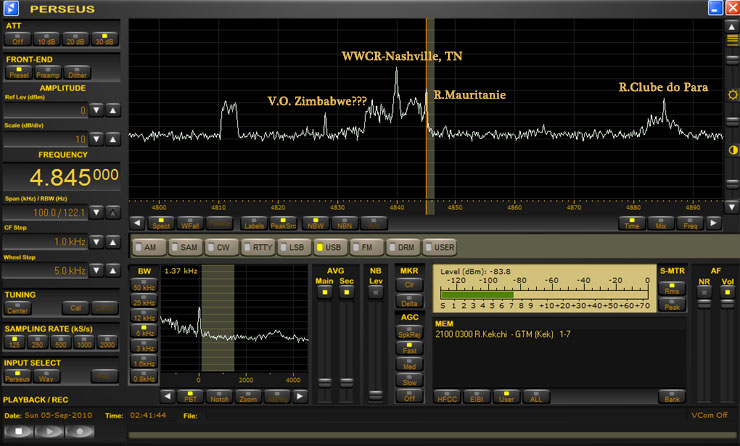Start recording with the record button
Screen dimensions: 740x446
79,431
